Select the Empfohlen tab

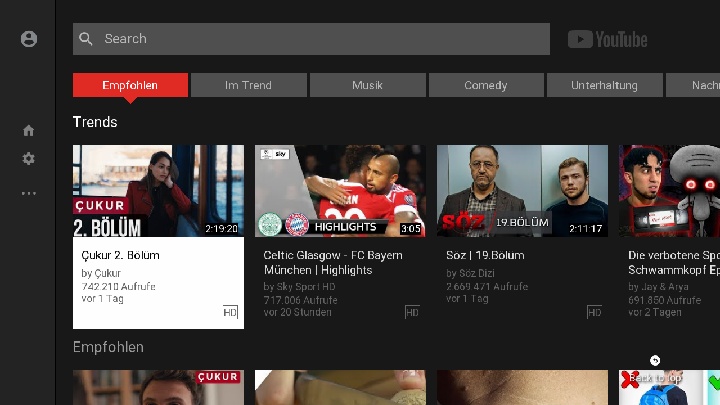(x=130, y=85)
